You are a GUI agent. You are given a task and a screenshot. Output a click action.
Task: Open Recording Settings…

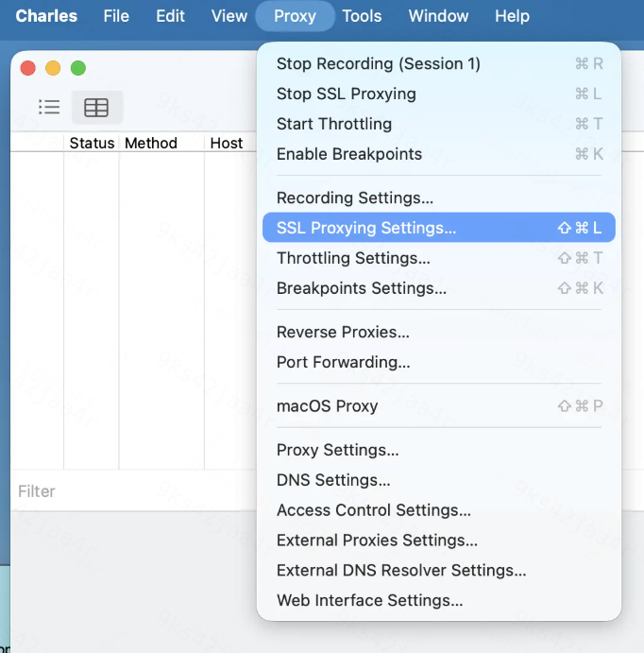pyautogui.click(x=439, y=198)
